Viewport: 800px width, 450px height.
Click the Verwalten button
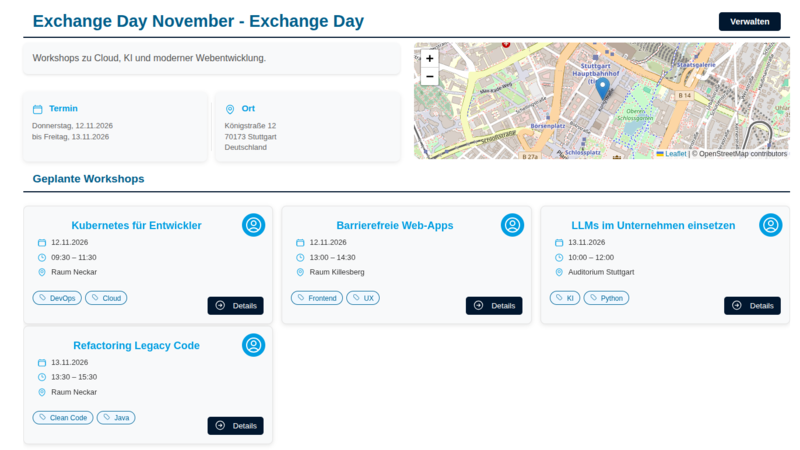tap(749, 21)
